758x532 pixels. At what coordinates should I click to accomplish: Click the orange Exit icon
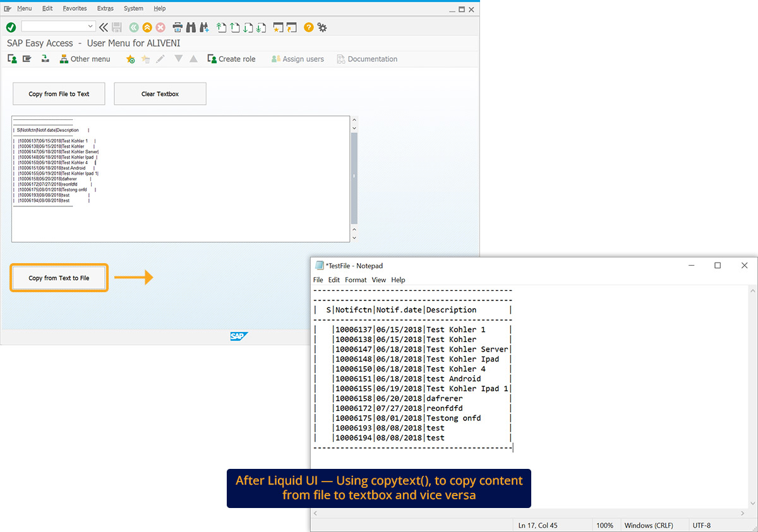(x=147, y=27)
